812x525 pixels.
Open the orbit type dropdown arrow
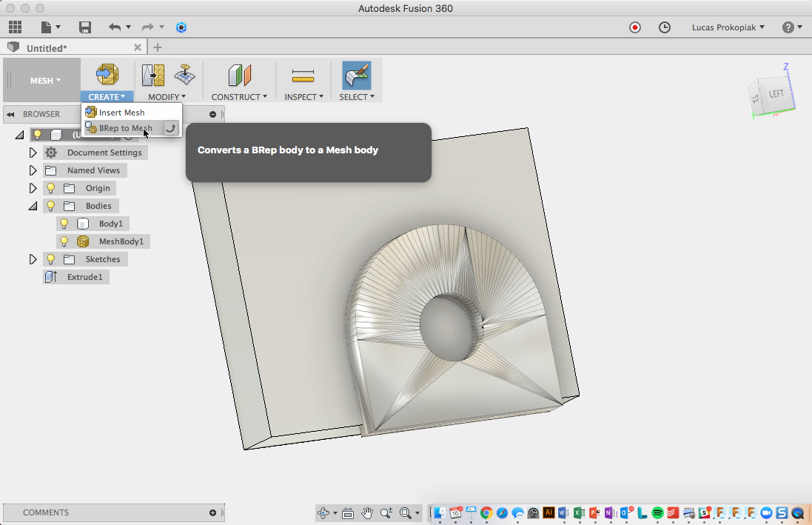[x=335, y=513]
